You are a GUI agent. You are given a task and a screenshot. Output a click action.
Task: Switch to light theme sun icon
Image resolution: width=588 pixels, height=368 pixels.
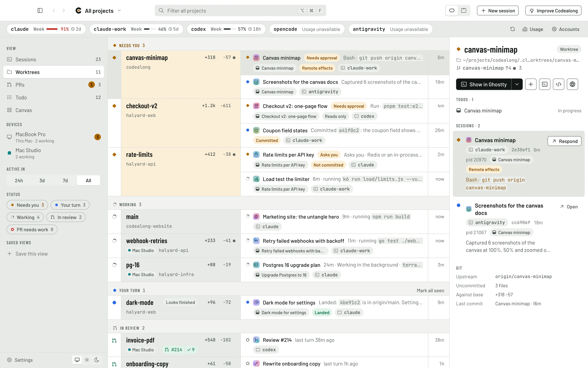[87, 360]
